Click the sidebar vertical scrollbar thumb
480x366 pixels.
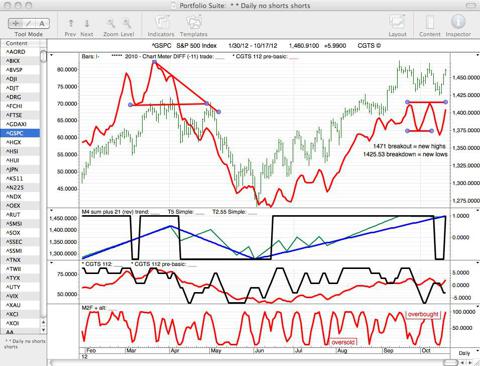coord(43,56)
